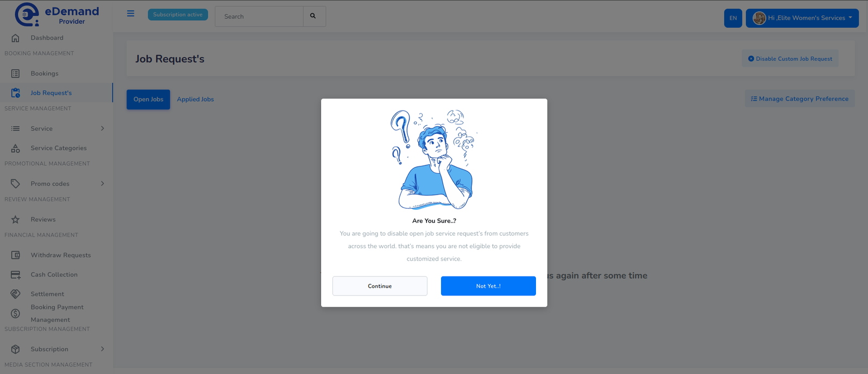Screen dimensions: 868x374
Task: Open Service Categories via its sidebar icon
Action: coord(14,147)
